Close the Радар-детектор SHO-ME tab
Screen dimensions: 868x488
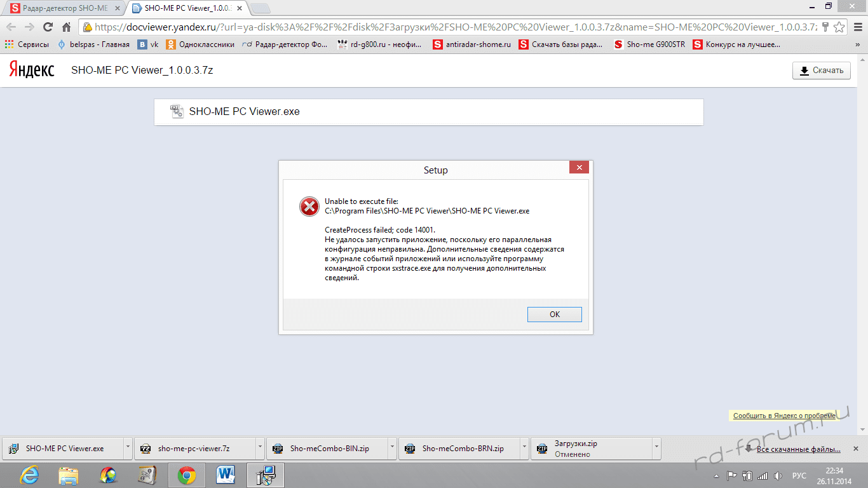point(116,8)
